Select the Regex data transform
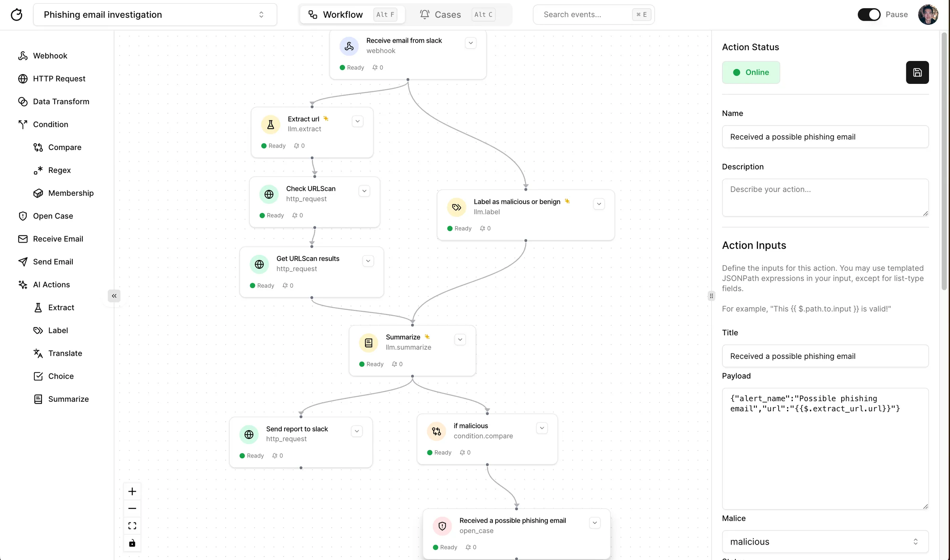 tap(59, 170)
